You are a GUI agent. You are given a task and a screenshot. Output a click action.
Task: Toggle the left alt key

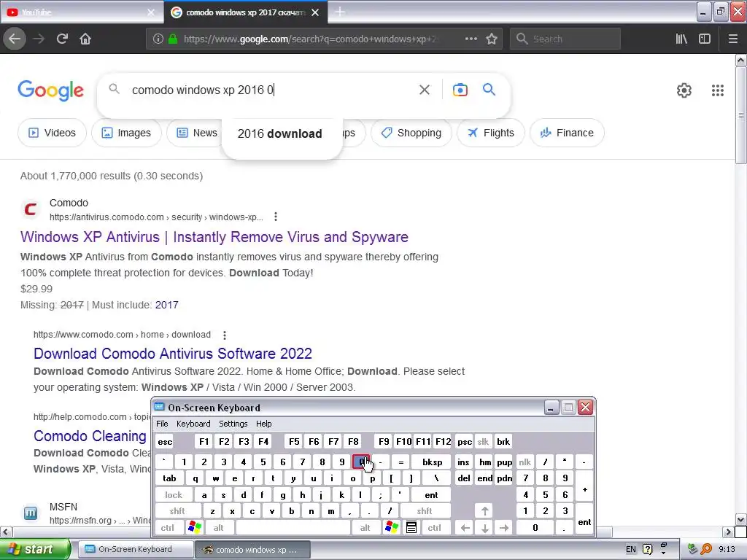point(219,527)
